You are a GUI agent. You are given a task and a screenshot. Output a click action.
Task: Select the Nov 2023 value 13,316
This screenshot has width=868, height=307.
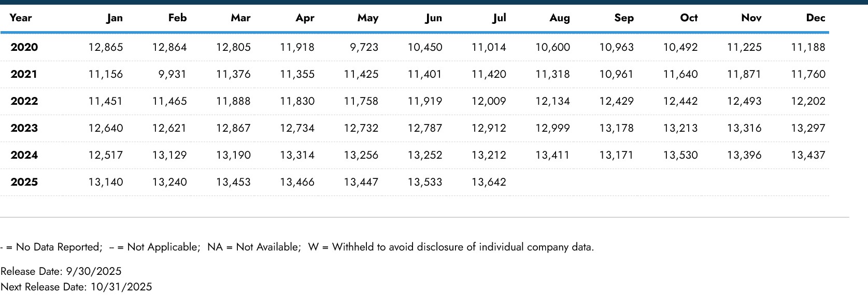pyautogui.click(x=744, y=128)
